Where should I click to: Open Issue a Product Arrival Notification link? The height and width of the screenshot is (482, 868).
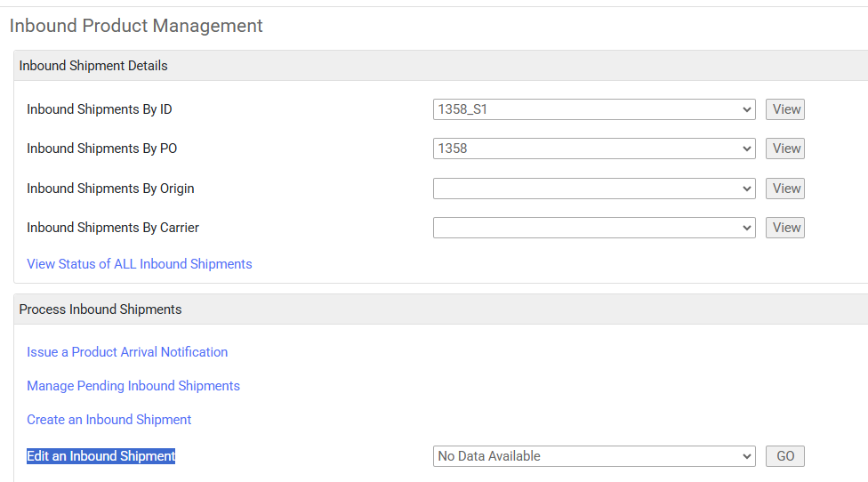[x=127, y=352]
